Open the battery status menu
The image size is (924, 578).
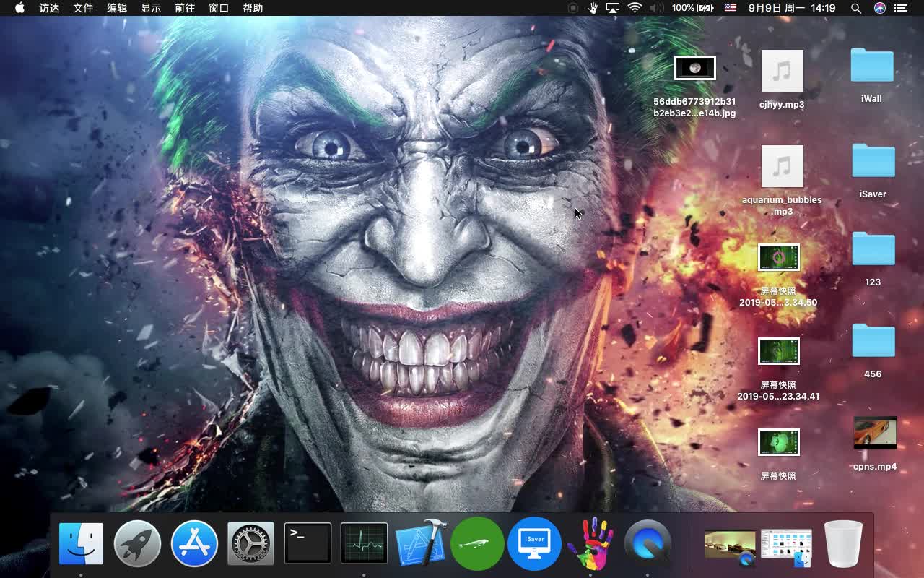(692, 8)
